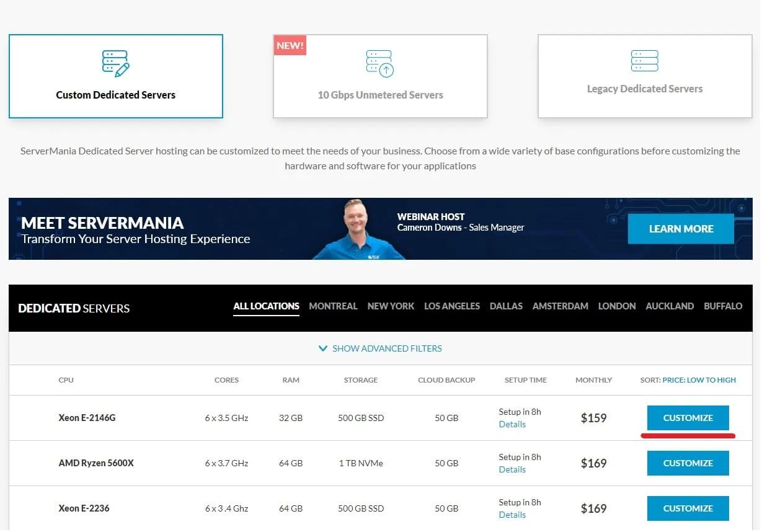
Task: Click the STORAGE column header
Action: click(361, 380)
